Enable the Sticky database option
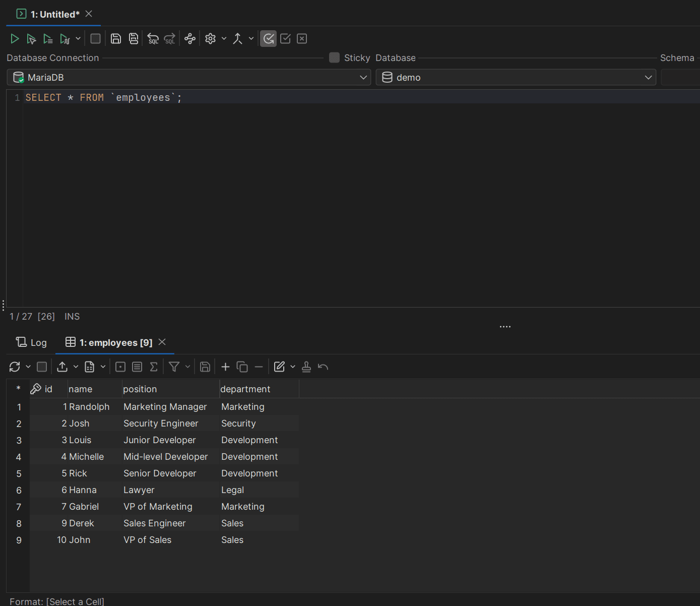 (x=334, y=57)
